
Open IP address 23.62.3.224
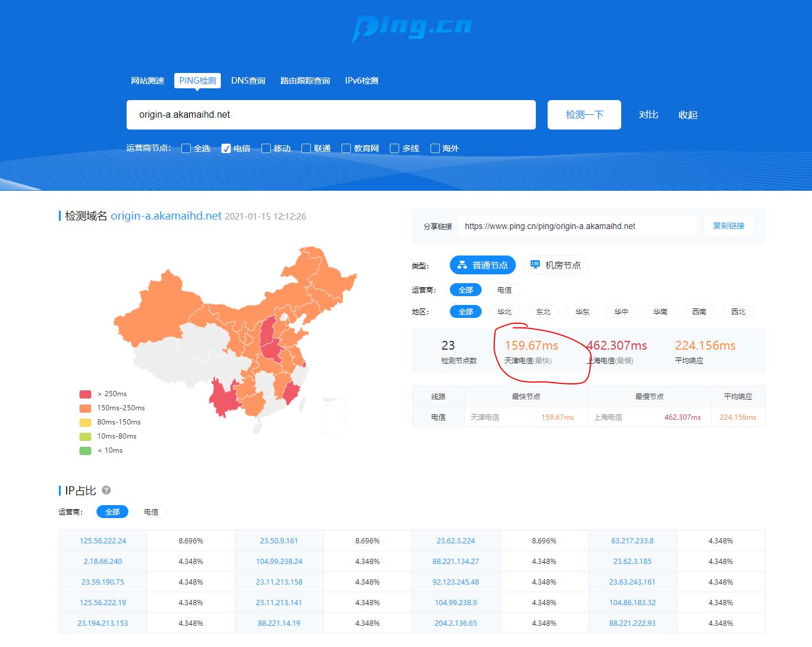tap(456, 540)
